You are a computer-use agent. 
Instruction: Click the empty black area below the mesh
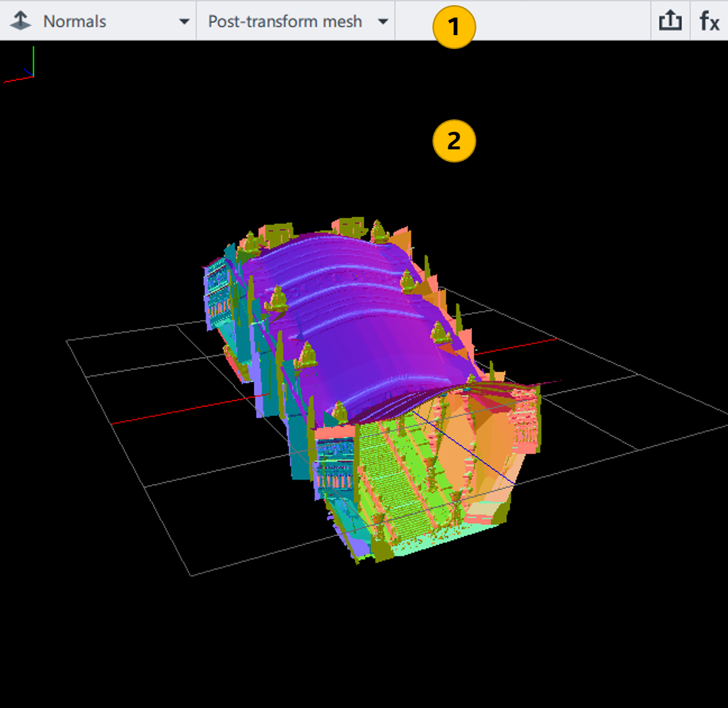pyautogui.click(x=366, y=644)
